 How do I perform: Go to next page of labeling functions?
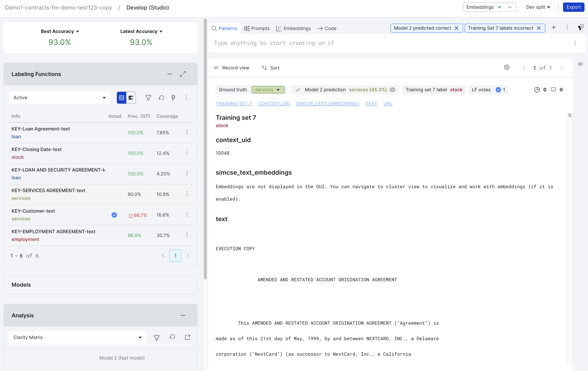(x=188, y=256)
